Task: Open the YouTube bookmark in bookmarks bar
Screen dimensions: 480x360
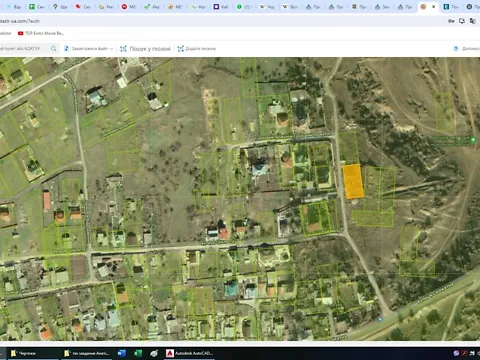Action: click(41, 33)
